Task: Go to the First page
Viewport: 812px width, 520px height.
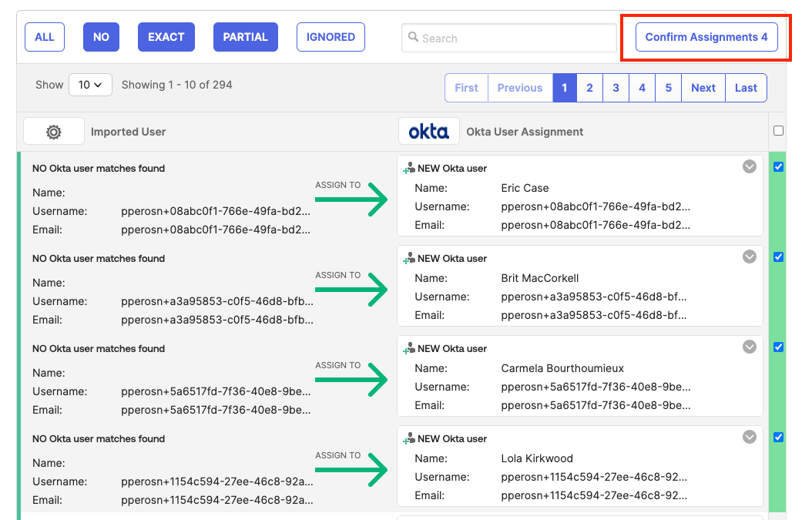Action: [466, 88]
